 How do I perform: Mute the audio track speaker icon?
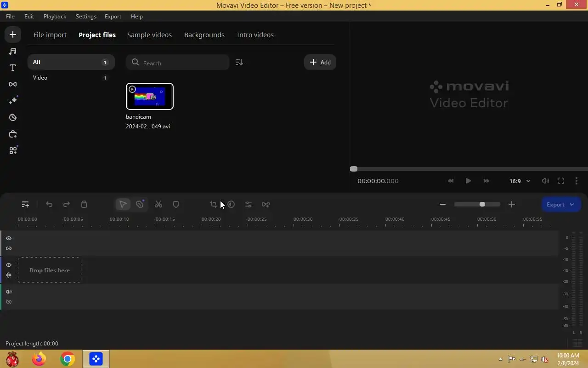click(9, 292)
